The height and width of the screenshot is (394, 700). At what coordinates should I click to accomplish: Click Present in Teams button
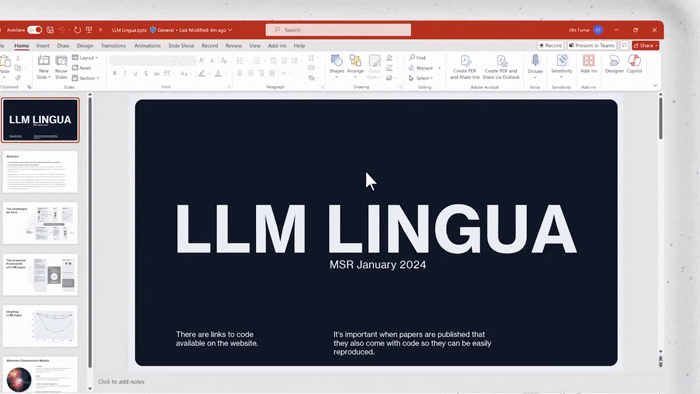[592, 46]
